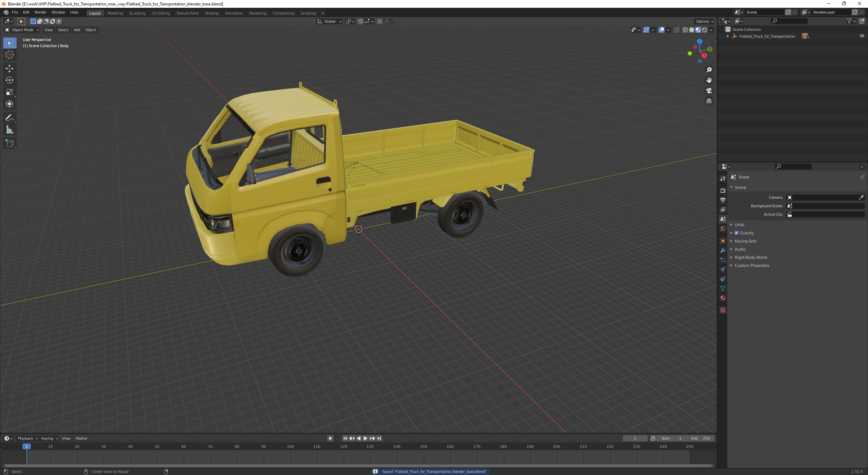
Task: Switch to the Modeling workspace tab
Action: click(115, 13)
